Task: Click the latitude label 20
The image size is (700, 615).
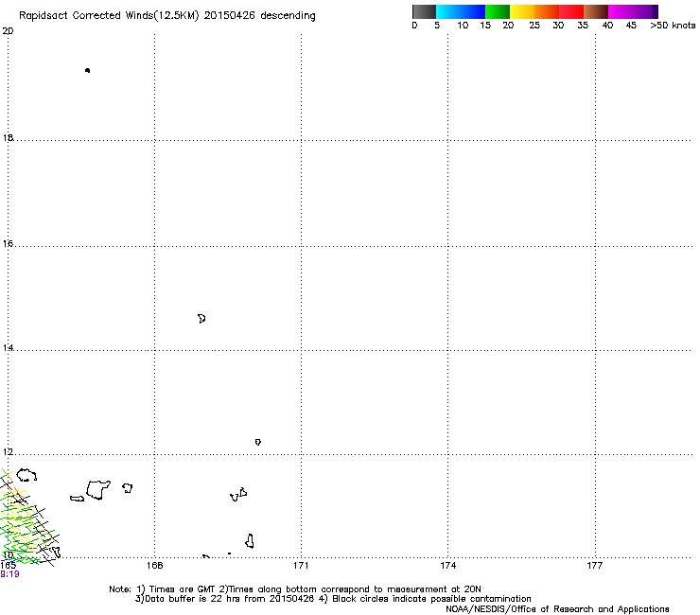Action: pyautogui.click(x=8, y=31)
